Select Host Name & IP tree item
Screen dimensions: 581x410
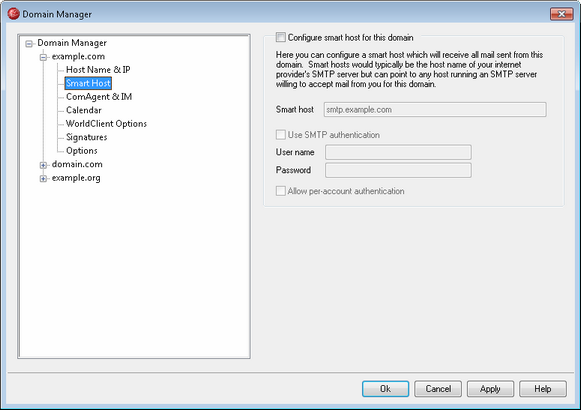click(98, 70)
